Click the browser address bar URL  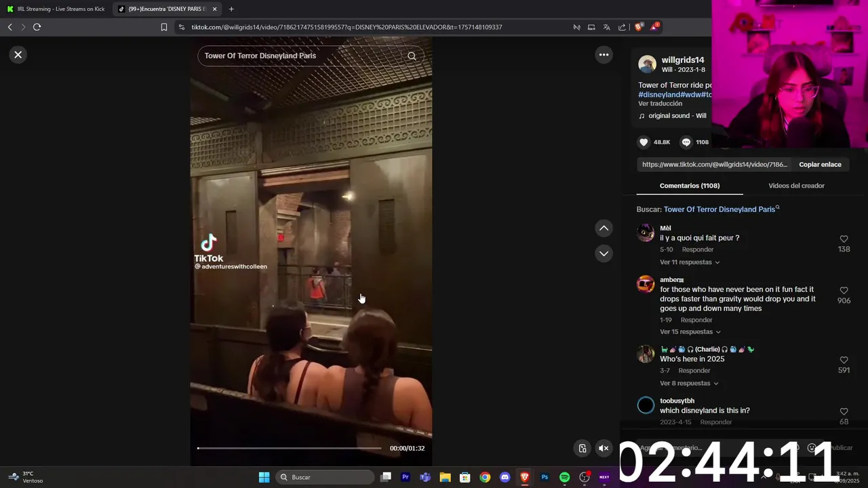[347, 27]
